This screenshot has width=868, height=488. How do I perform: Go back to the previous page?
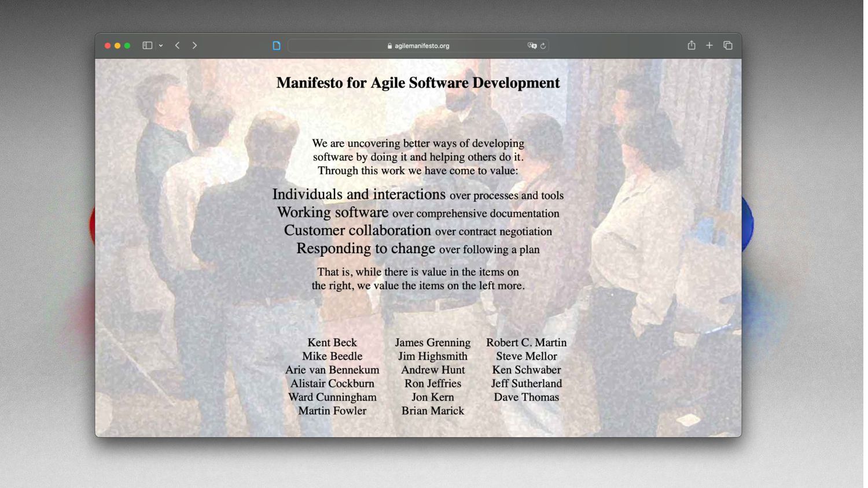(178, 46)
